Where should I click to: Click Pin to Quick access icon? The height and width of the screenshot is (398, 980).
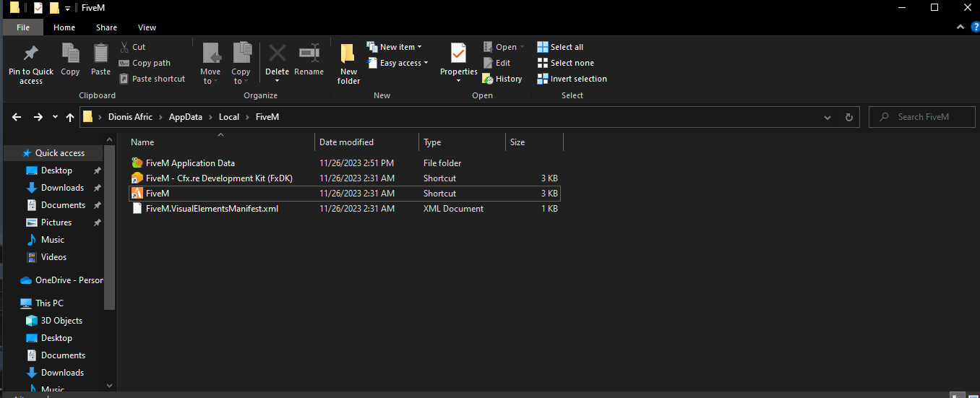click(30, 53)
